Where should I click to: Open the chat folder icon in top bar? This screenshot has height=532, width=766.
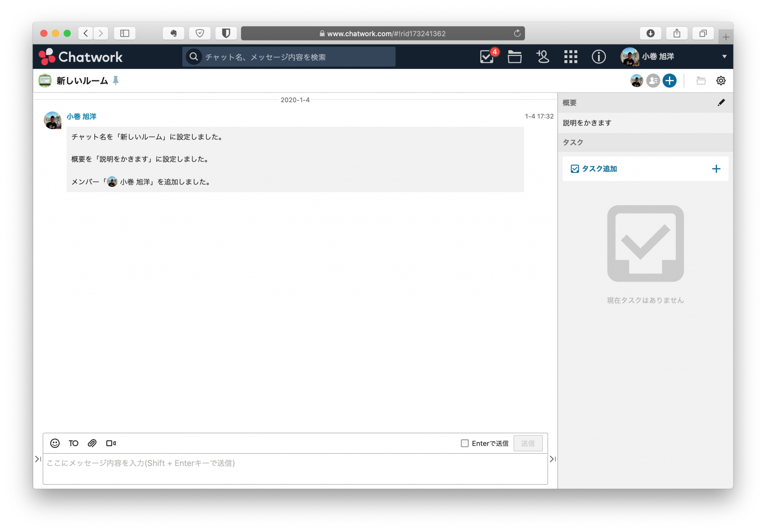(x=514, y=57)
